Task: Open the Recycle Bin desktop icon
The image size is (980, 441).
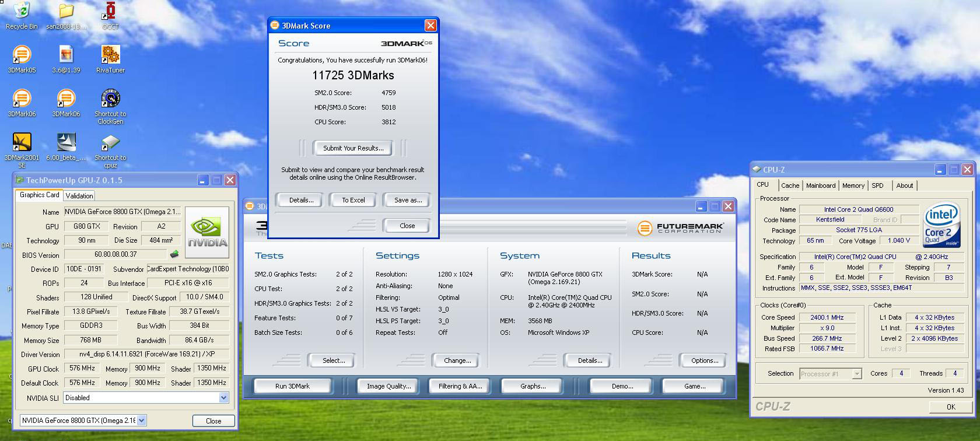Action: pyautogui.click(x=22, y=16)
